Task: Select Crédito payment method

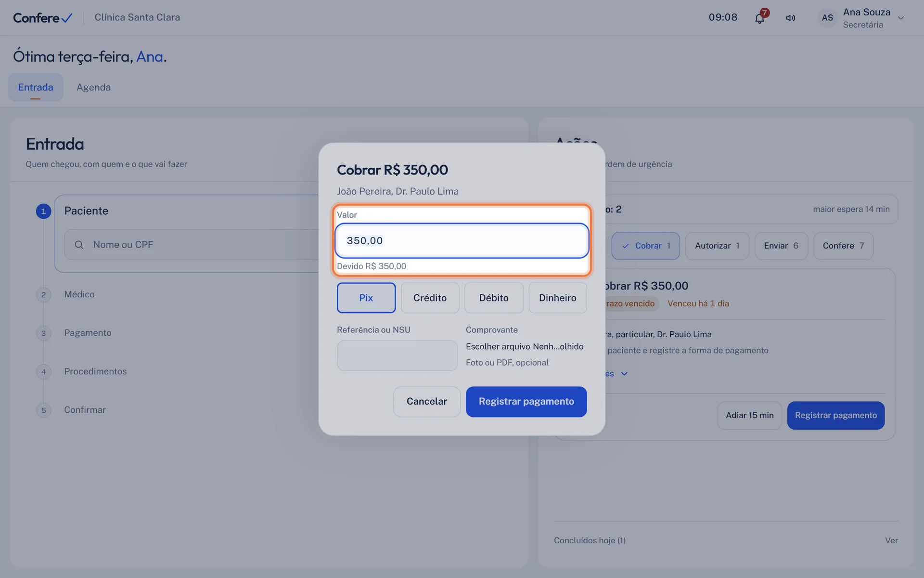Action: coord(430,298)
